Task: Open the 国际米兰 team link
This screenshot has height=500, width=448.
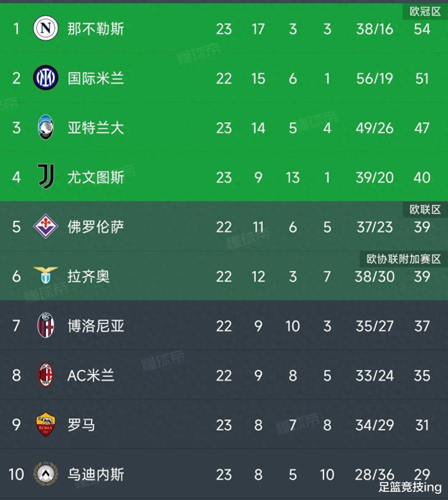Action: point(95,78)
